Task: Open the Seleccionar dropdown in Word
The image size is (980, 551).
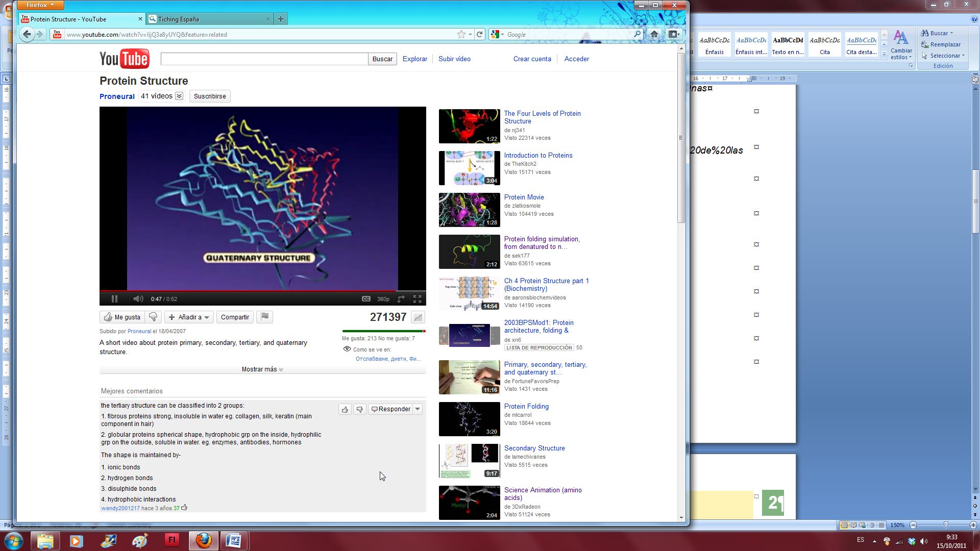Action: pyautogui.click(x=943, y=56)
